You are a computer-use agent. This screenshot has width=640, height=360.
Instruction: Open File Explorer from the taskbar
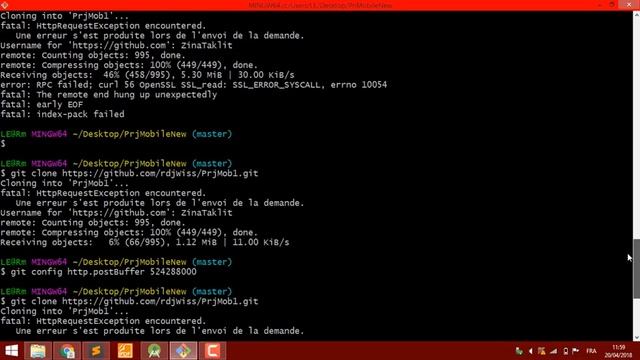[x=38, y=351]
